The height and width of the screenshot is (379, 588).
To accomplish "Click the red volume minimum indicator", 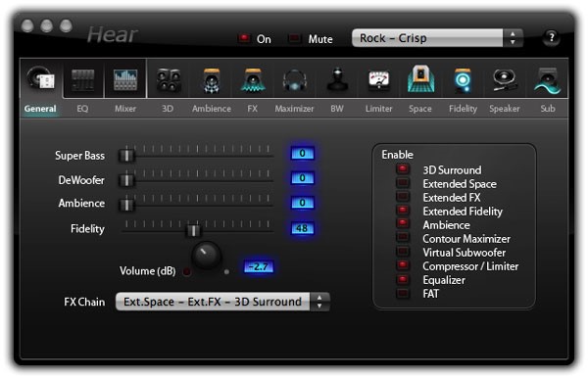I will coord(186,271).
